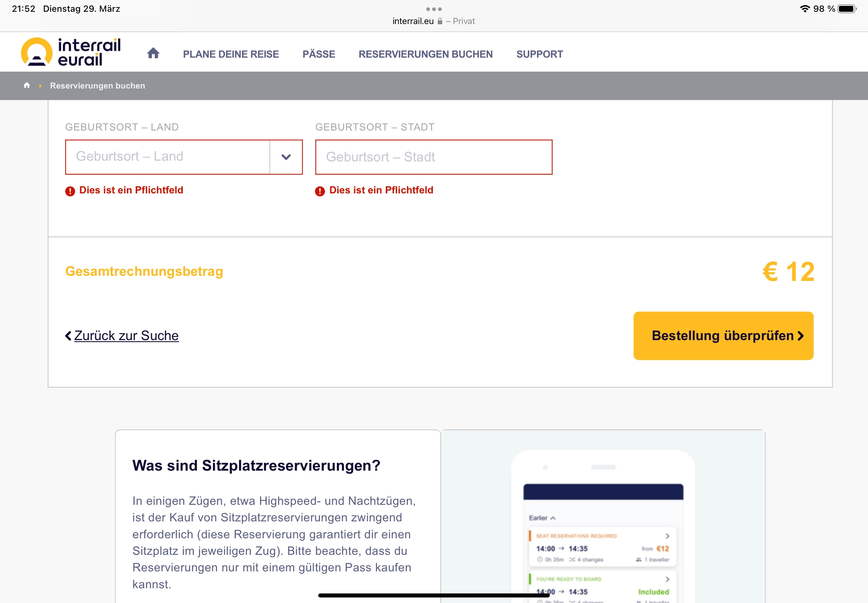This screenshot has height=603, width=868.
Task: Click the Geburtsort Stadt error warning icon
Action: [x=320, y=191]
